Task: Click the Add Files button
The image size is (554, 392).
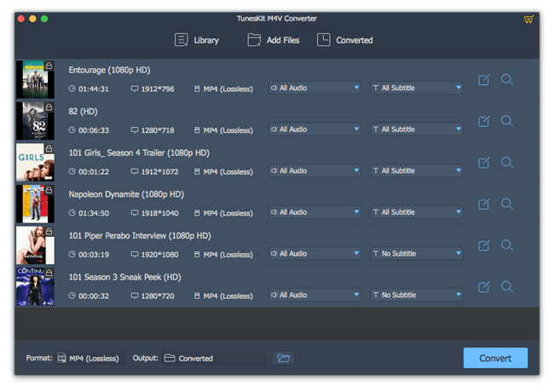Action: click(273, 40)
